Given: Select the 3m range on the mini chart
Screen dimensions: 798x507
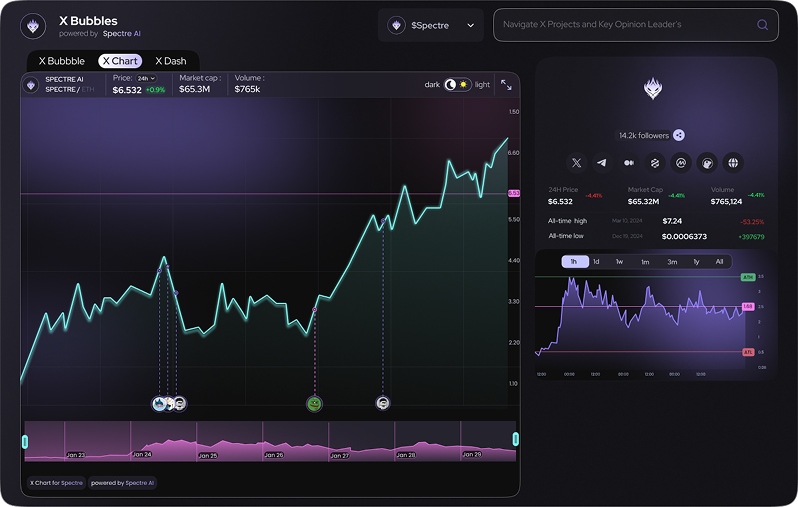Looking at the screenshot, I should (x=672, y=262).
